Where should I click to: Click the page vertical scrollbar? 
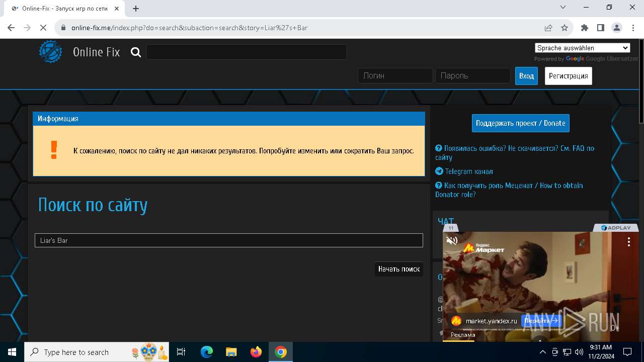[x=641, y=81]
